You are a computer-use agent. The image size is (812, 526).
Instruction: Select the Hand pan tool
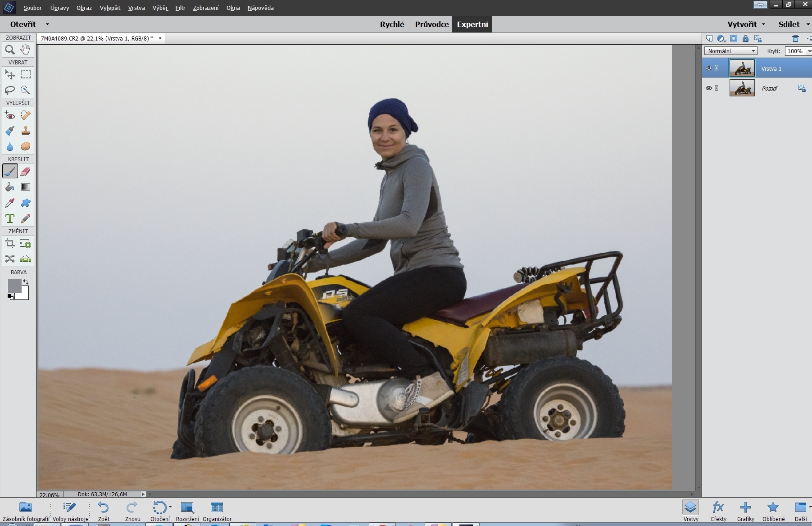tap(26, 50)
